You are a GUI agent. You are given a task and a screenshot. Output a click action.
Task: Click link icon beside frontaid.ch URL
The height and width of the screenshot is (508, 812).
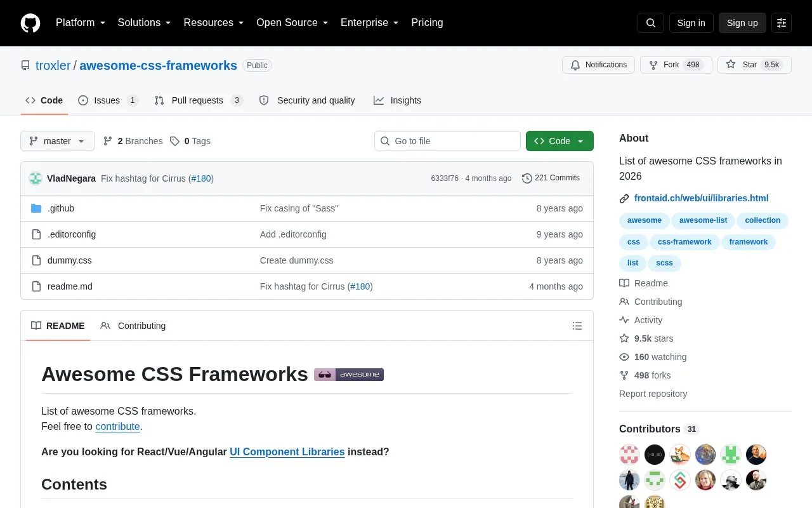pyautogui.click(x=624, y=199)
